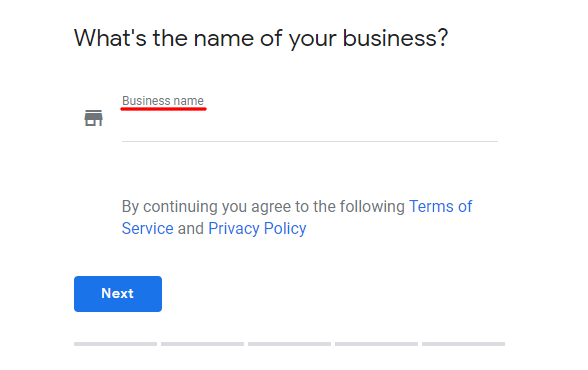Click the Business name floating label

coord(163,101)
